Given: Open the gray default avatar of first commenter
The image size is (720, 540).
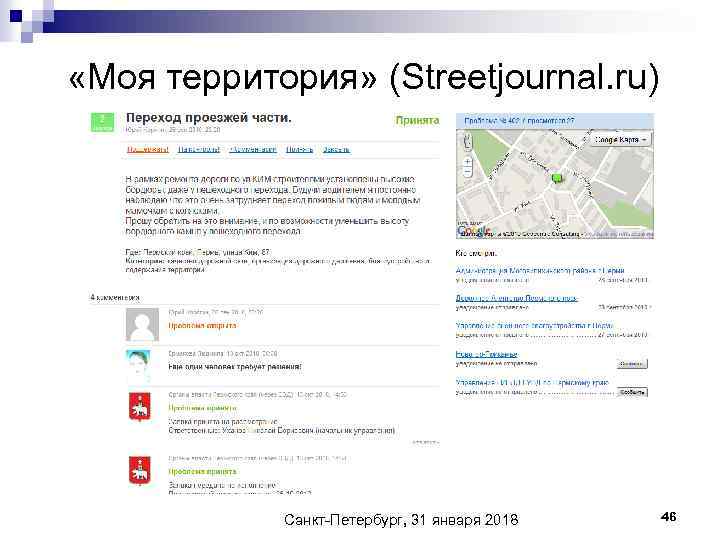Looking at the screenshot, I should 142,324.
